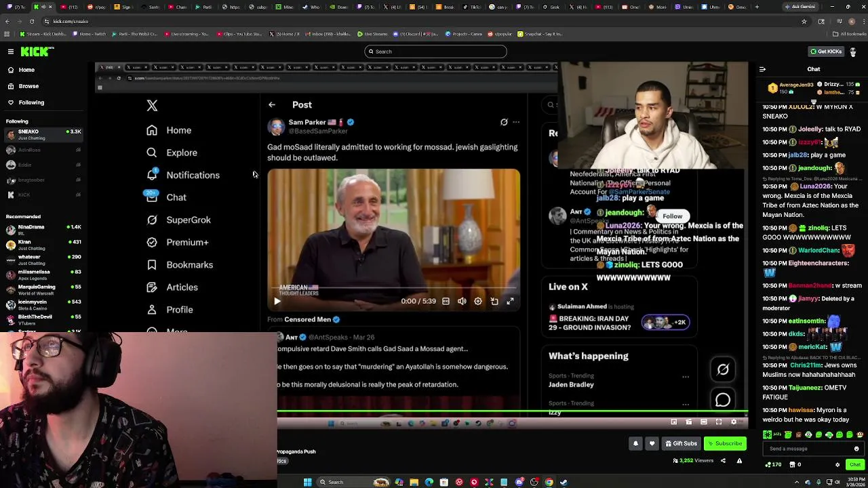Share the stream via share icon
The image size is (868, 488).
pos(723,461)
